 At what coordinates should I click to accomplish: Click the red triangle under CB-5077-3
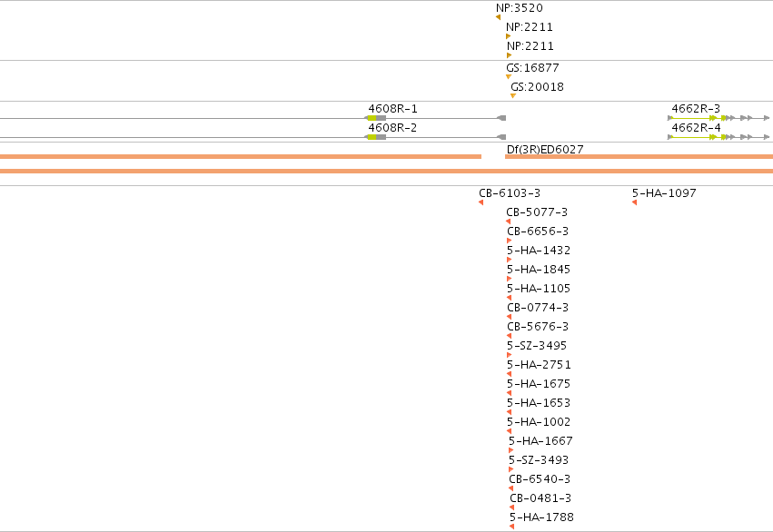pos(509,222)
